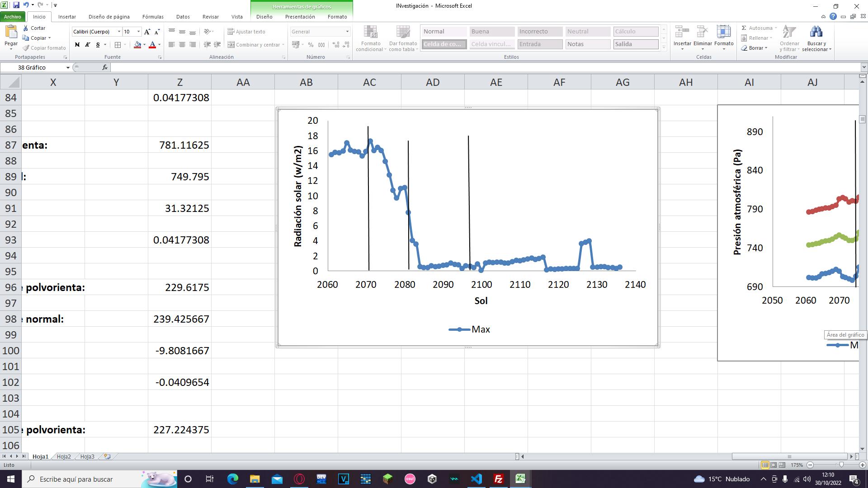Expand the General number format dropdown

(347, 32)
